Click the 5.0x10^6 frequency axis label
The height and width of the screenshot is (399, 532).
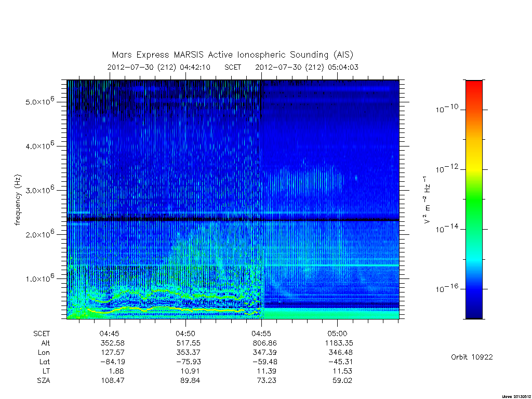[x=40, y=101]
